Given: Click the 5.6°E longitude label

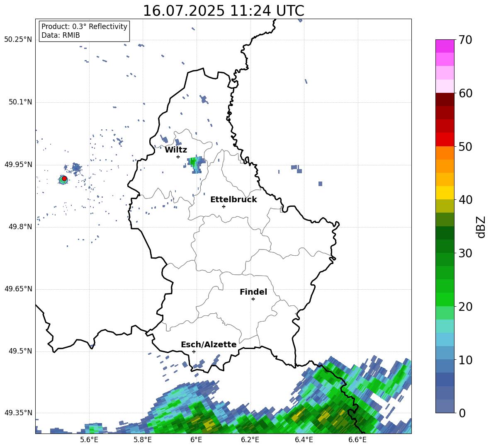Looking at the screenshot, I should point(89,440).
